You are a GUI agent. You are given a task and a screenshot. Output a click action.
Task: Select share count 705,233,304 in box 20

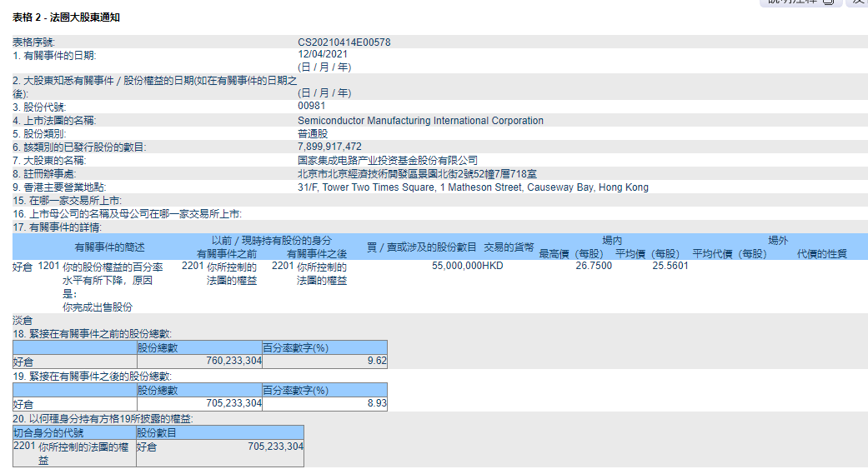[275, 447]
